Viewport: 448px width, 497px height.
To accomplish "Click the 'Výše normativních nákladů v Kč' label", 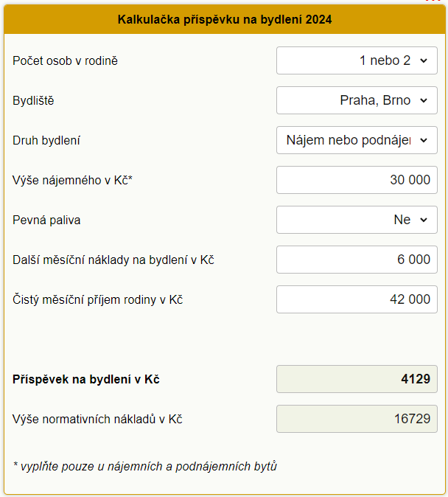I will [97, 419].
